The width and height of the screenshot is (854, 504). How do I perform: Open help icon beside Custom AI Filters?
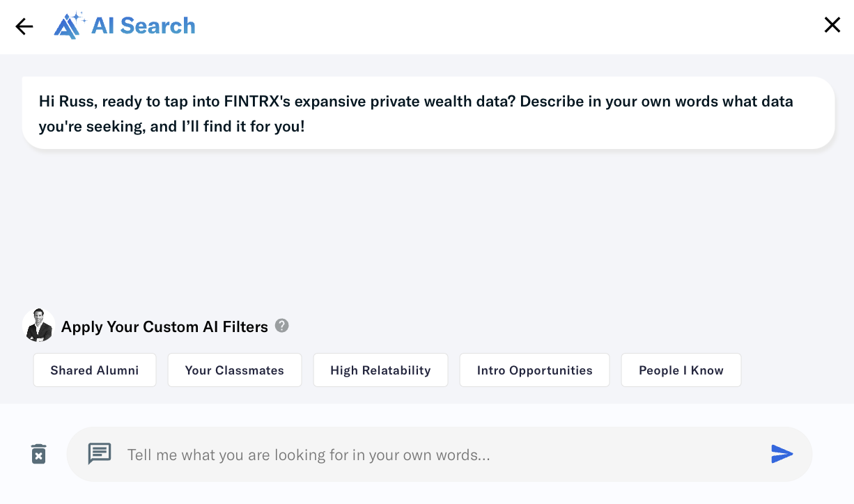[x=281, y=326]
